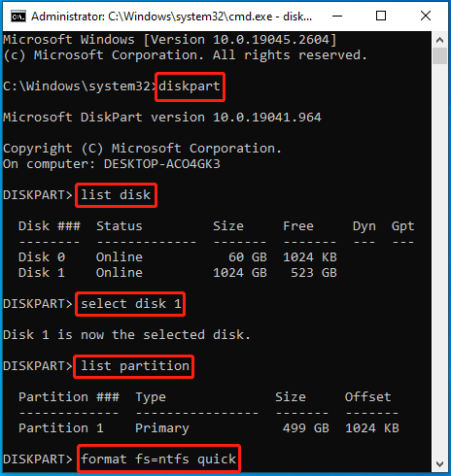Viewport: 451px width, 476px height.
Task: Click the highlighted list disk command
Action: 116,195
